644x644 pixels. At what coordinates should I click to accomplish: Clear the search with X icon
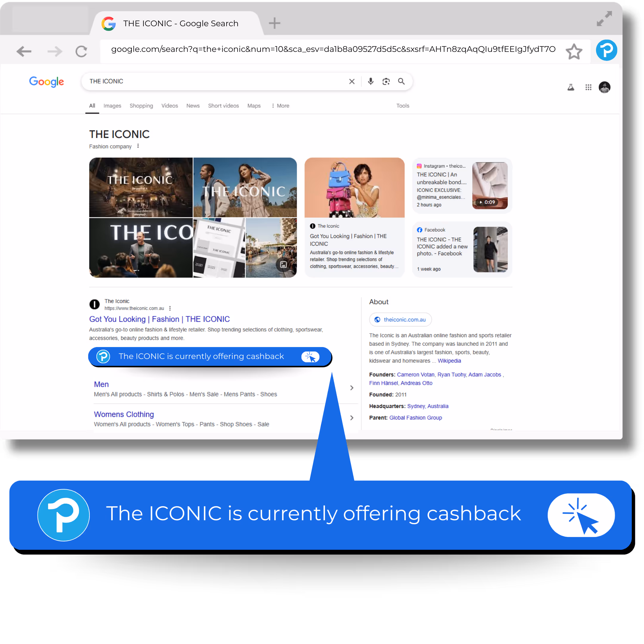click(352, 81)
